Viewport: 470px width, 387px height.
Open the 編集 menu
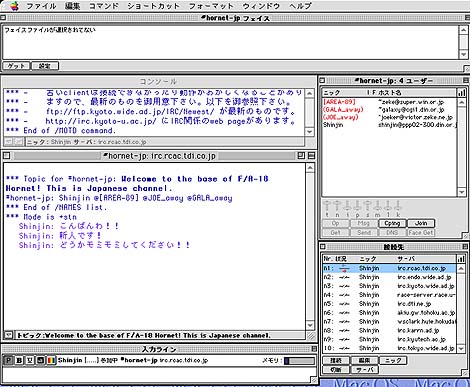[73, 6]
